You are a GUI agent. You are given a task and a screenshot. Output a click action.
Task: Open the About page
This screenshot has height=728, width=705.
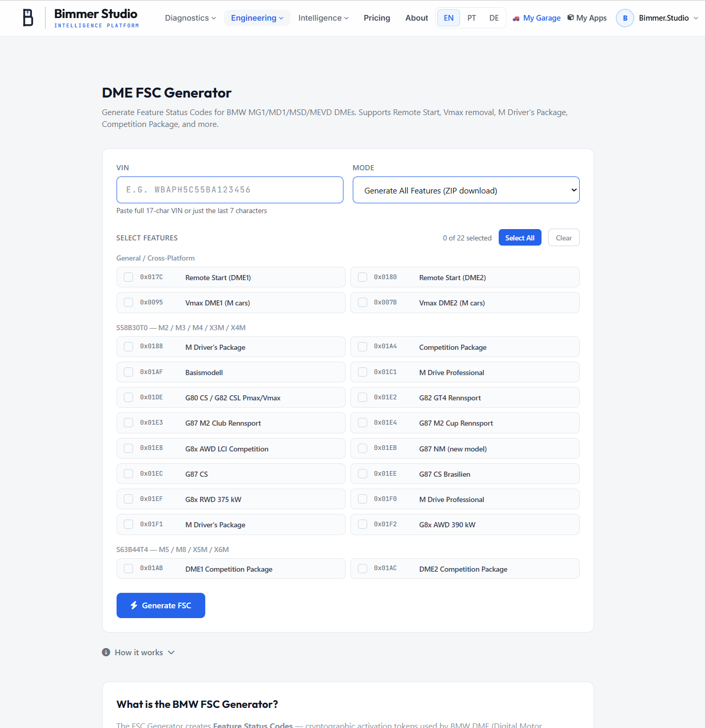coord(417,18)
